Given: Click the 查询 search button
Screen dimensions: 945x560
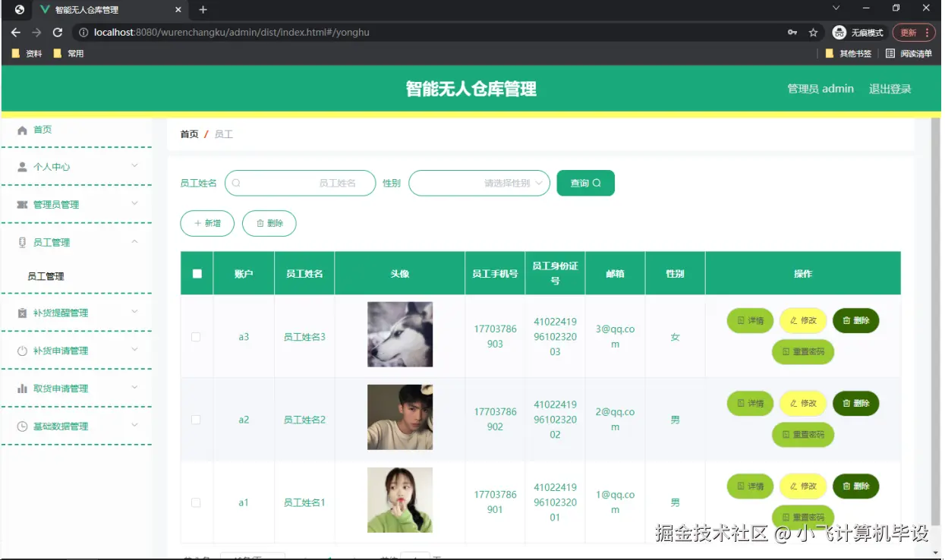Looking at the screenshot, I should click(585, 183).
